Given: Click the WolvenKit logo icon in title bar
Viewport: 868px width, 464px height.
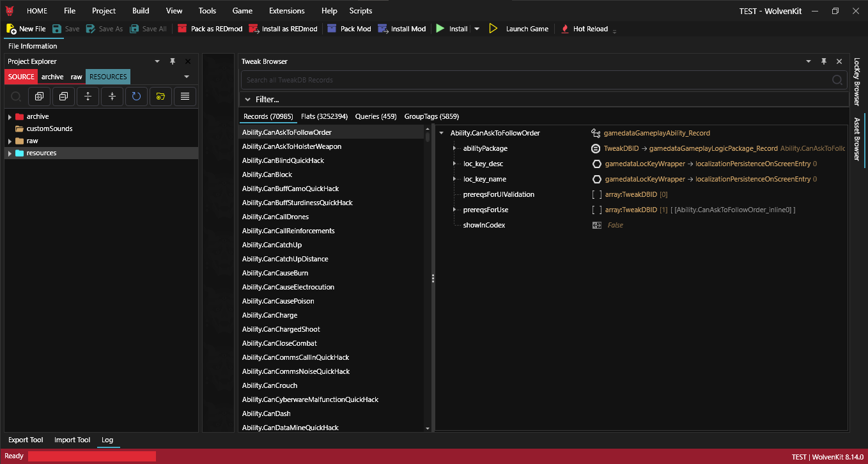Looking at the screenshot, I should tap(10, 11).
